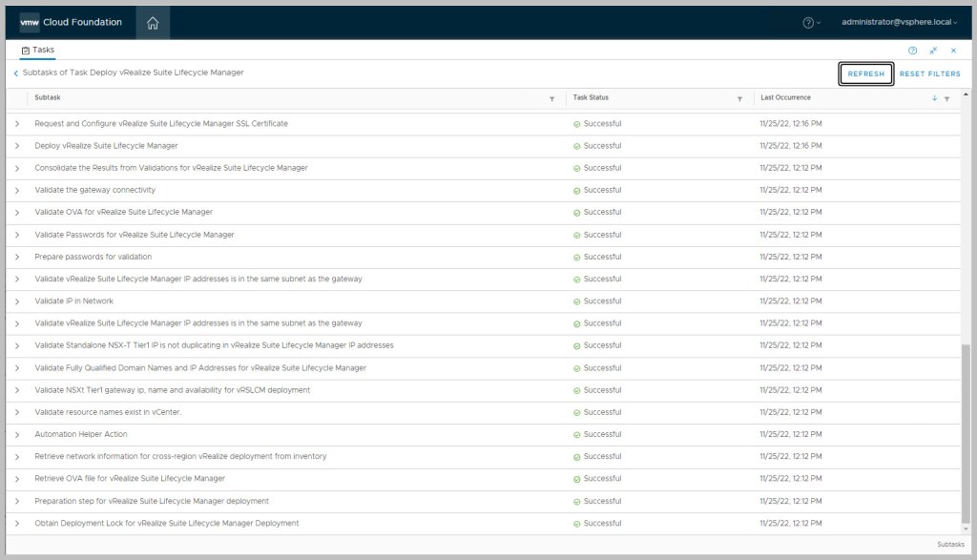Expand Deploy vRealize Suite Lifecycle Manager subtask row
The width and height of the screenshot is (977, 560).
click(17, 146)
